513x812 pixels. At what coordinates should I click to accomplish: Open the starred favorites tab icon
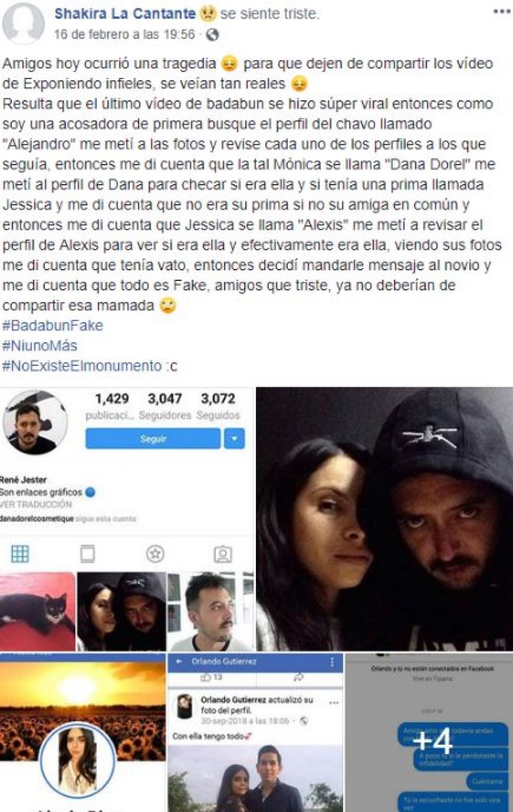tap(155, 554)
